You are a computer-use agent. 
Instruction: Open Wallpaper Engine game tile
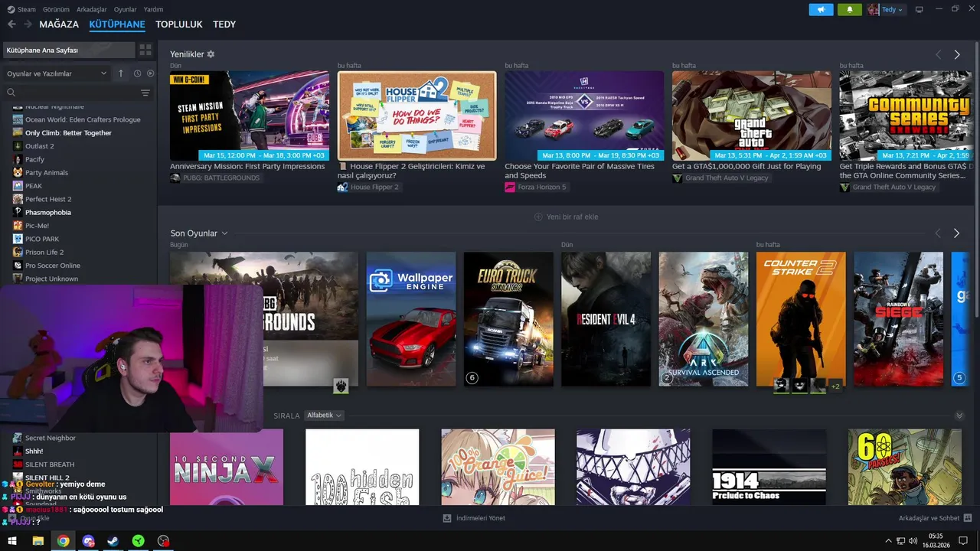pyautogui.click(x=411, y=319)
